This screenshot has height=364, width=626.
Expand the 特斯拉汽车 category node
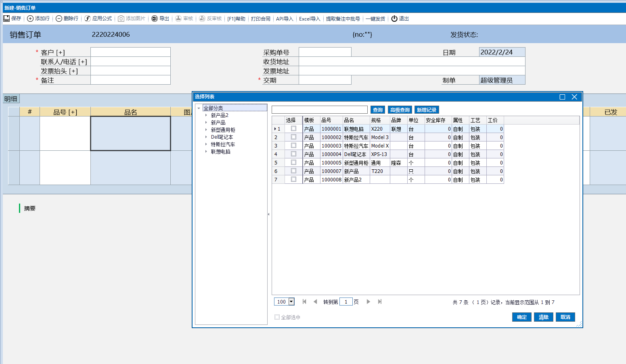206,144
